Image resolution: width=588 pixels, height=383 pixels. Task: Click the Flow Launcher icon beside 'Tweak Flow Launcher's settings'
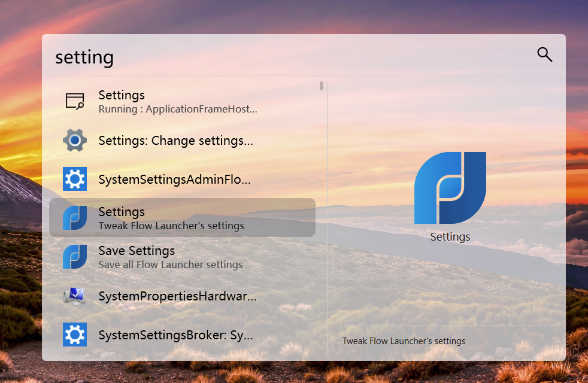pyautogui.click(x=75, y=218)
